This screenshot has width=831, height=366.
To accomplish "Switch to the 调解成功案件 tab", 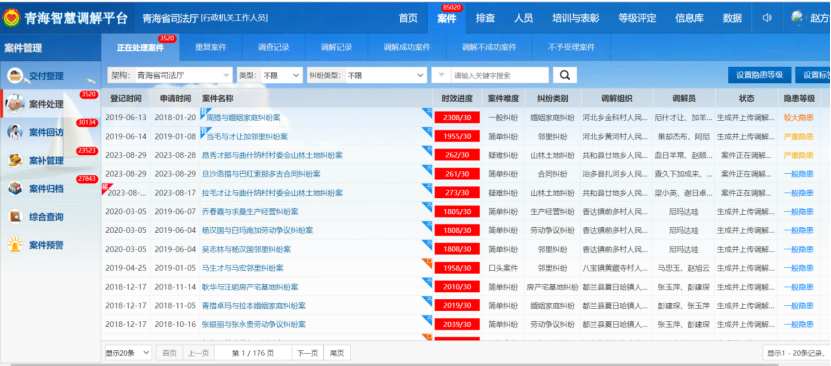I will [406, 47].
